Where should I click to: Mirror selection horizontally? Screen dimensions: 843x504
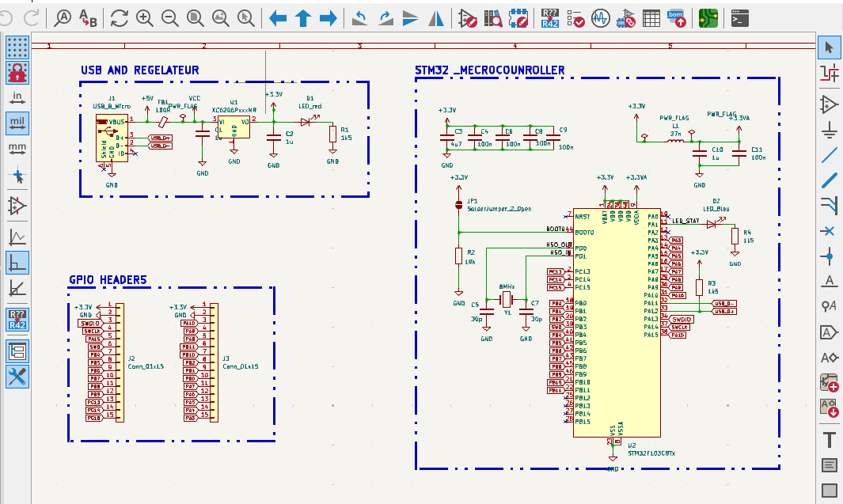(435, 17)
